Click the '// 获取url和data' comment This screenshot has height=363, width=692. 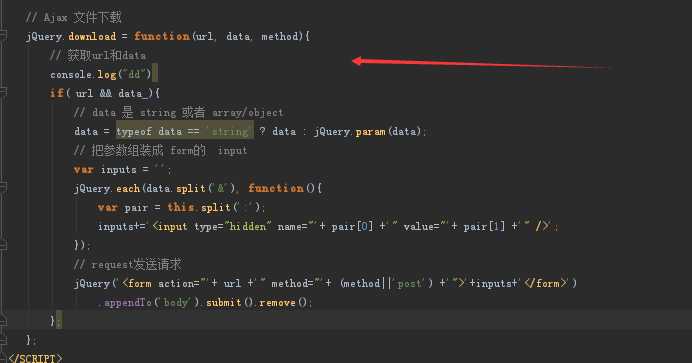[x=98, y=56]
